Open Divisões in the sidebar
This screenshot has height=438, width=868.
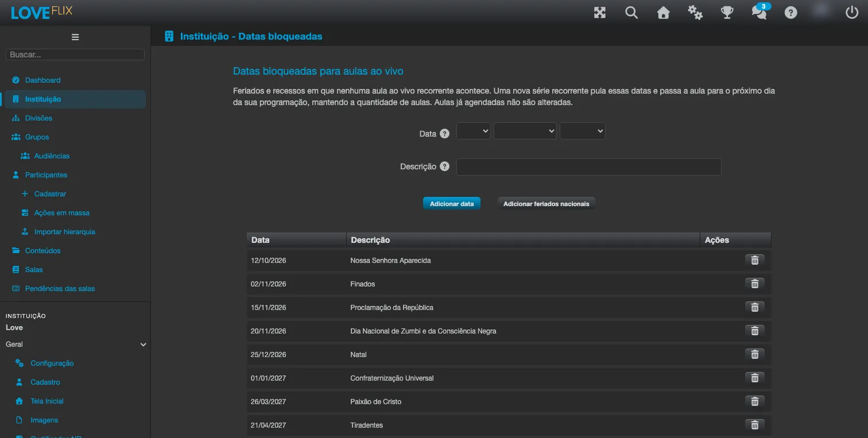click(38, 118)
